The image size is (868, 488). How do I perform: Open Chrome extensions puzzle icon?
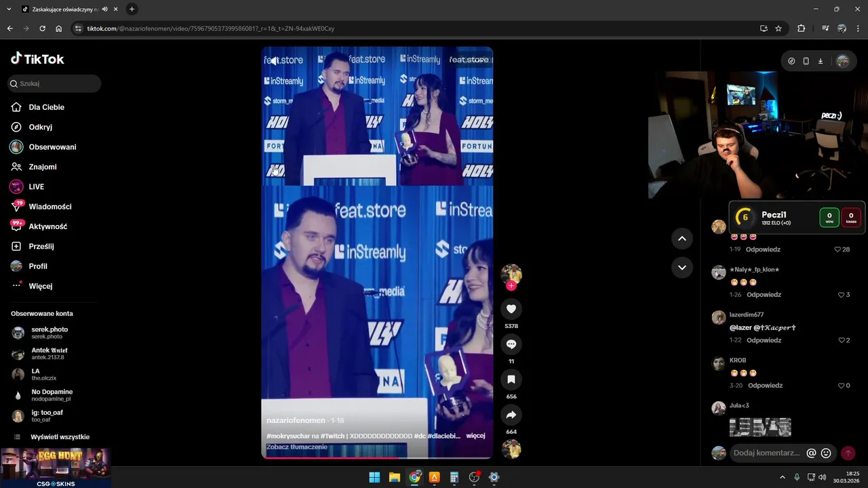click(801, 28)
